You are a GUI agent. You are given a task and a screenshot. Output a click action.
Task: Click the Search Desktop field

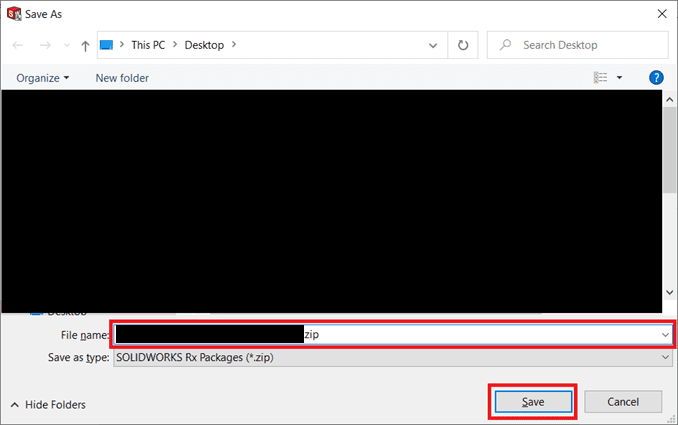(x=578, y=45)
